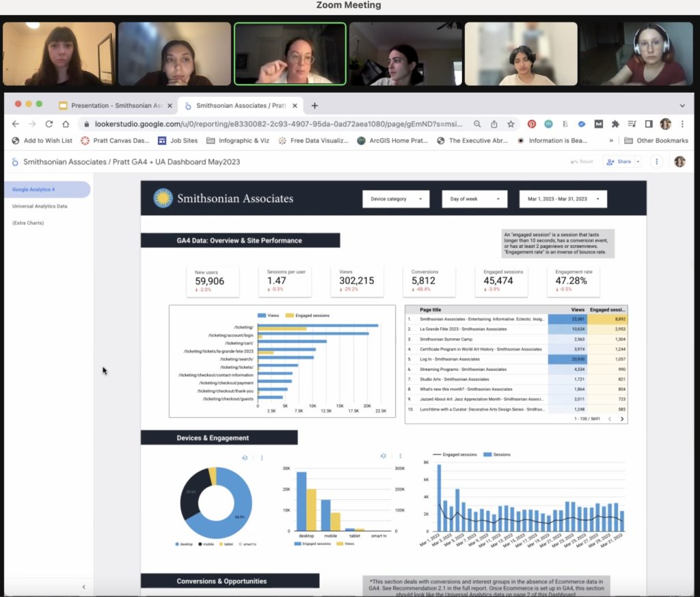Screen dimensions: 700x597
Task: Open the Device category filter dropdown
Action: 396,199
